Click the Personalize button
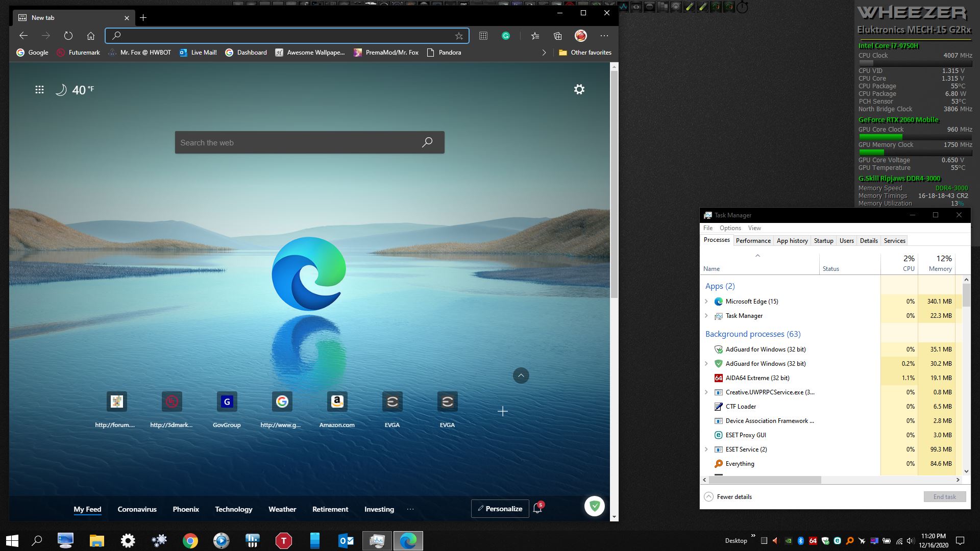 coord(500,509)
